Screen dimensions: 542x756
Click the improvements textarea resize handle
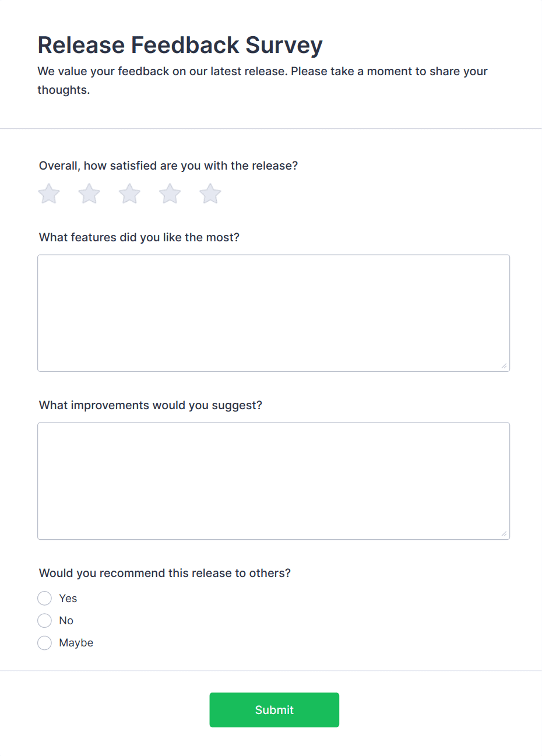(504, 534)
